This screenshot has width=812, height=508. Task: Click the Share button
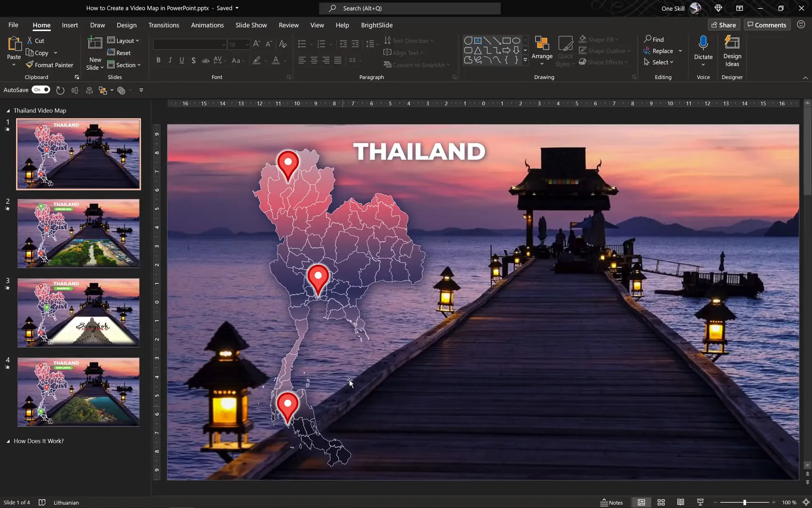(x=724, y=24)
